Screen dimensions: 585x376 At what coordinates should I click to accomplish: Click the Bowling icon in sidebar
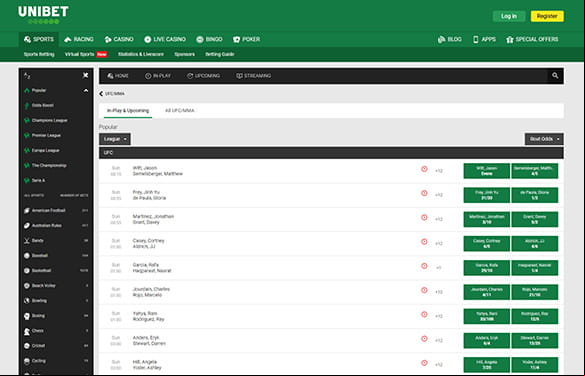[x=27, y=301]
